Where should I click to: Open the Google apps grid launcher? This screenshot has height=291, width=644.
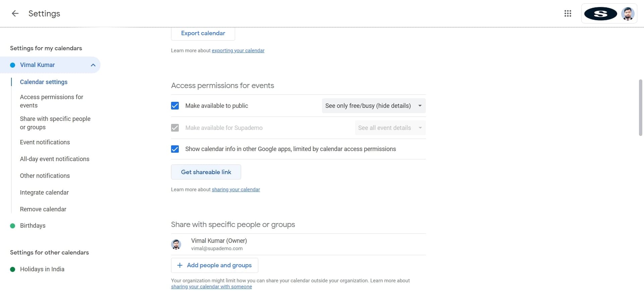tap(568, 13)
